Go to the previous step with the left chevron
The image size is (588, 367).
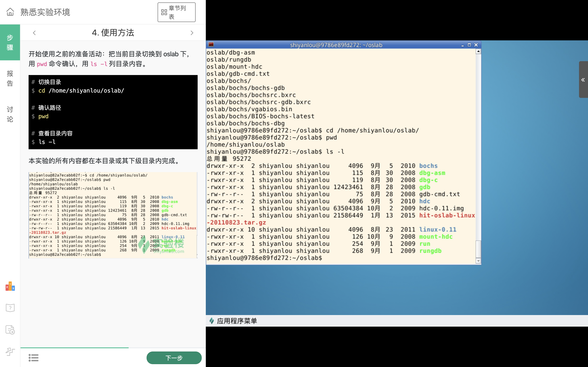34,33
